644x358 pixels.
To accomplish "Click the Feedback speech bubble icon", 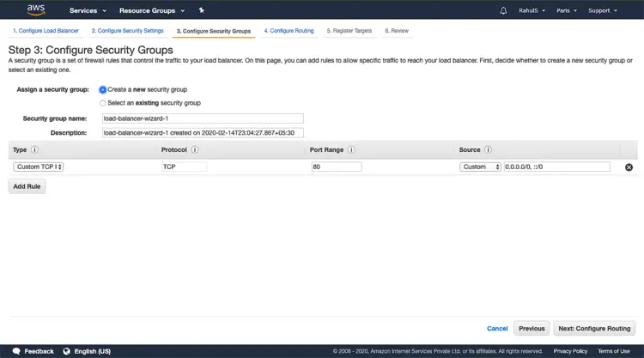I will pos(15,351).
